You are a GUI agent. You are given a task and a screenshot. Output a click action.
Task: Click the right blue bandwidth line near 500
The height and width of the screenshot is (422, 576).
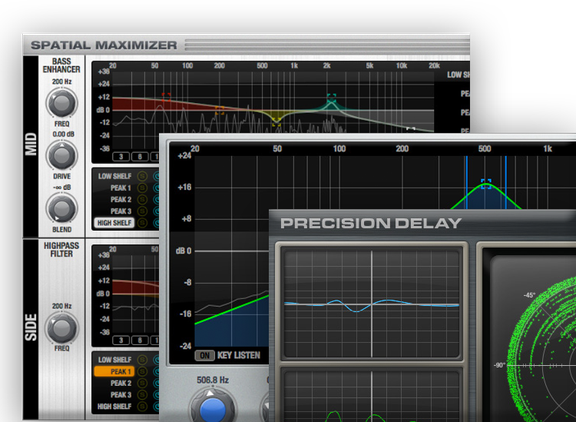pyautogui.click(x=505, y=182)
